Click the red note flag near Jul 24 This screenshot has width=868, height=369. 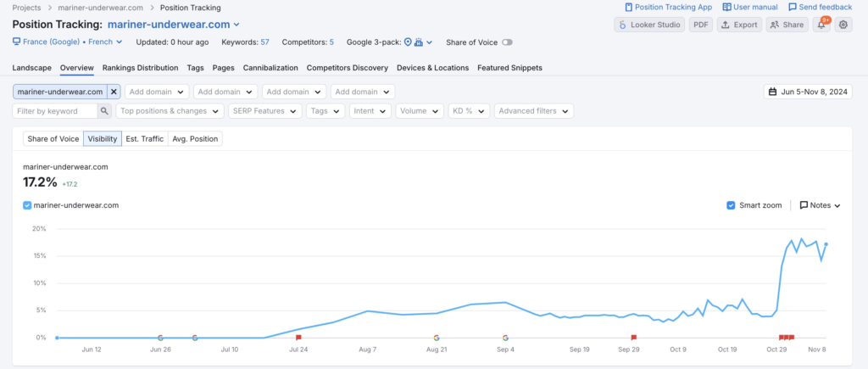pos(298,337)
